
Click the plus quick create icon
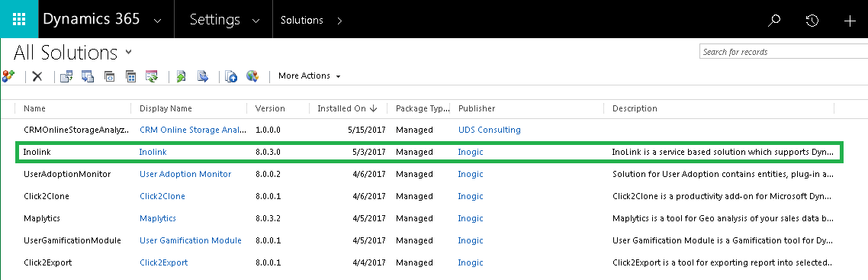click(849, 21)
